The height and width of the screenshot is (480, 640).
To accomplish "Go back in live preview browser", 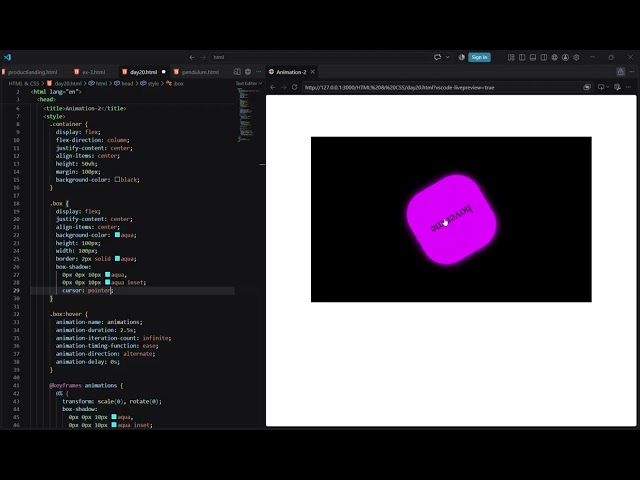I will (273, 87).
